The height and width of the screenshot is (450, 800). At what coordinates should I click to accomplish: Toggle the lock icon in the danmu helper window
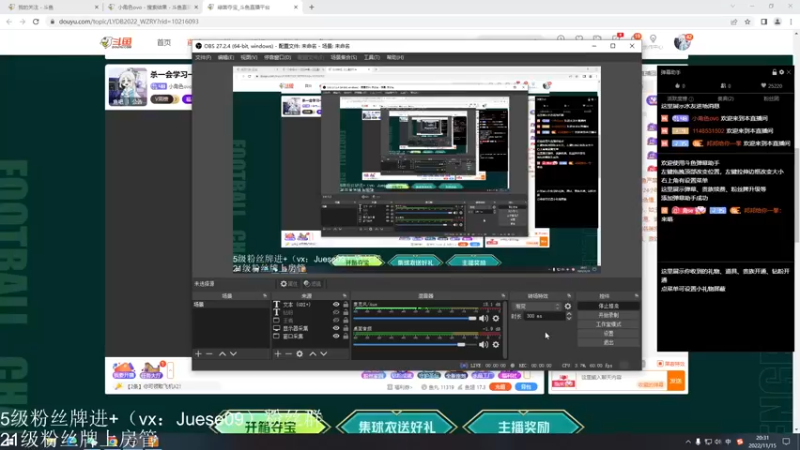pos(774,72)
